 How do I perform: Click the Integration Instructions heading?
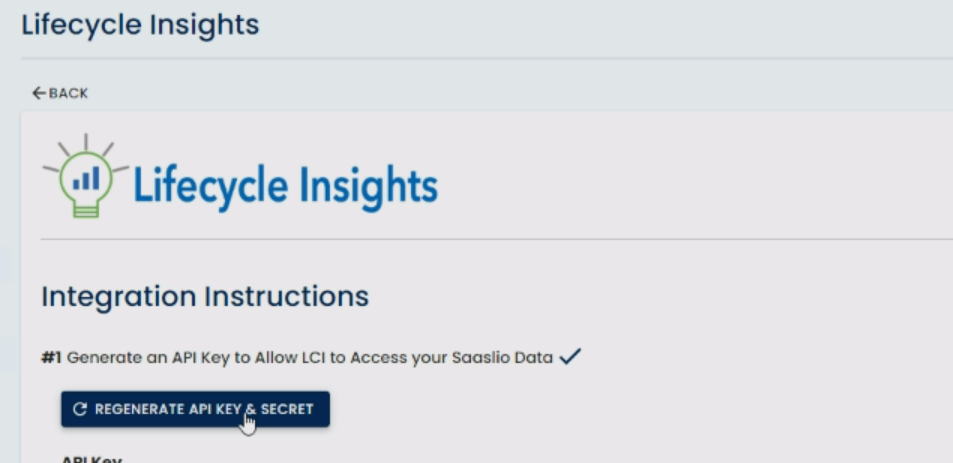click(205, 296)
